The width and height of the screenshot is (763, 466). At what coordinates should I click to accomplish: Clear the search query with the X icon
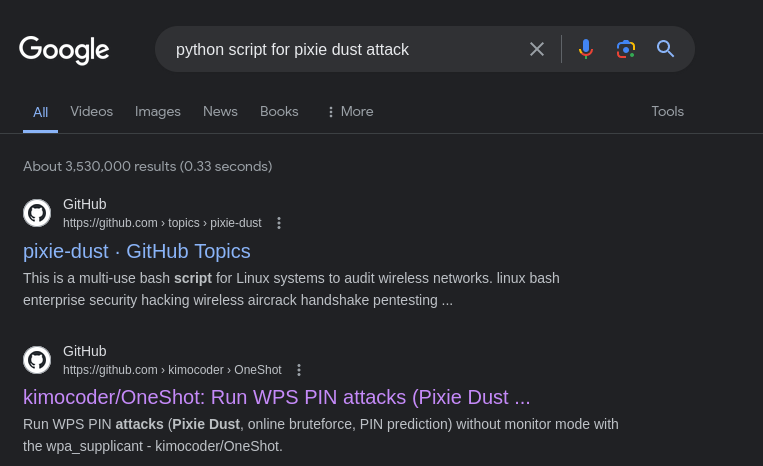click(537, 49)
